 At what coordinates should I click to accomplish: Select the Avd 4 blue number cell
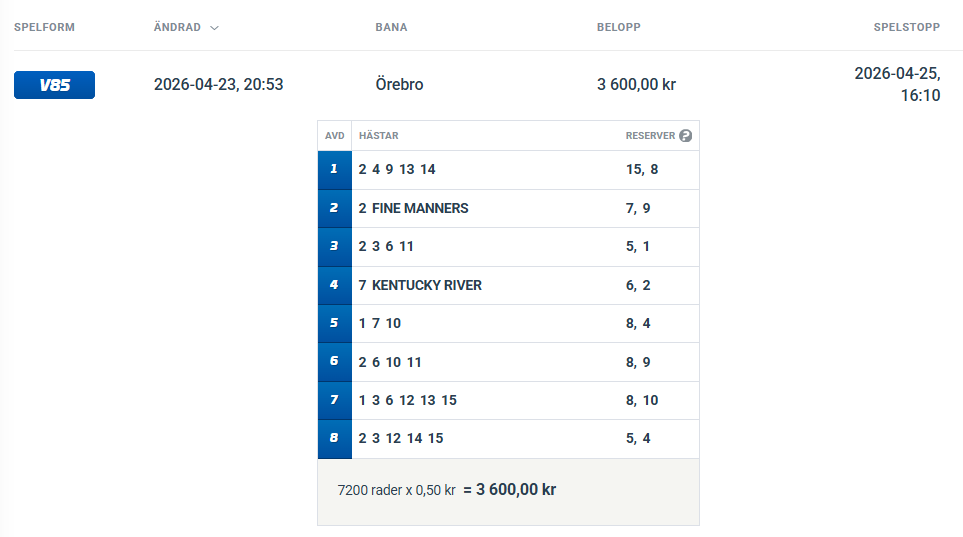pyautogui.click(x=334, y=285)
